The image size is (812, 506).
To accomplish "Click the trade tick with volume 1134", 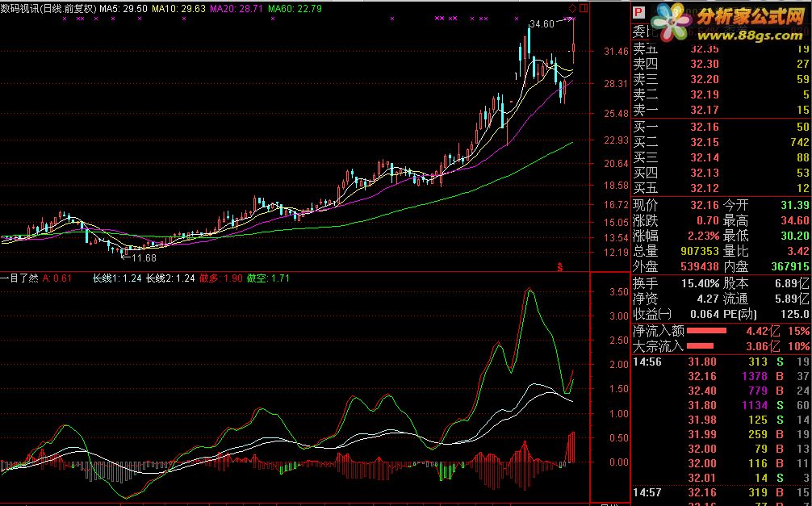I will pos(721,405).
